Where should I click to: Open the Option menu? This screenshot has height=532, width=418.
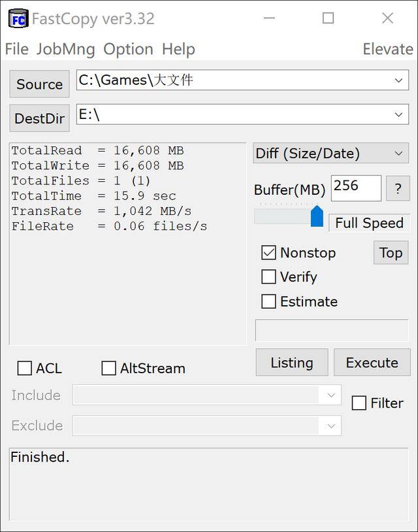pos(128,49)
